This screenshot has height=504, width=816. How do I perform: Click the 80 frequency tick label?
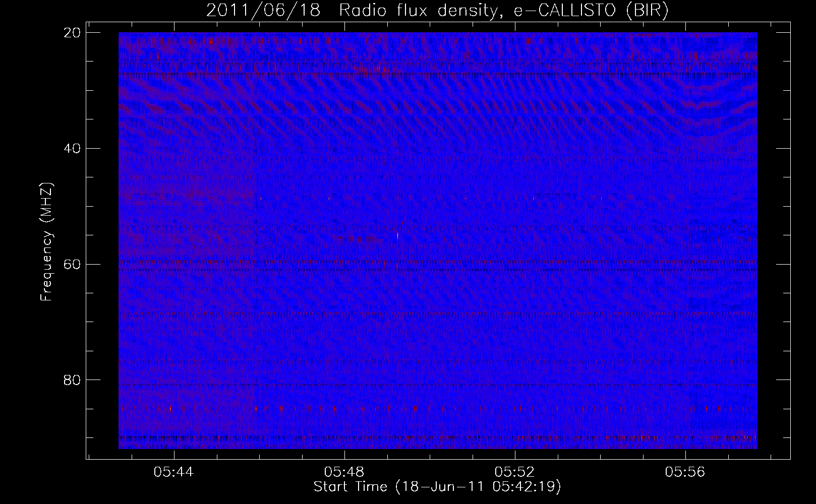click(73, 380)
